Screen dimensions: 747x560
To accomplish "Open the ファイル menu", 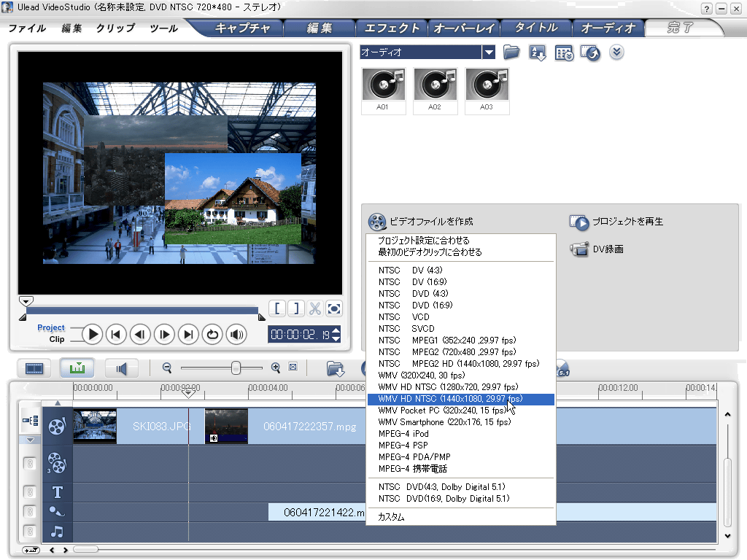I will click(27, 28).
